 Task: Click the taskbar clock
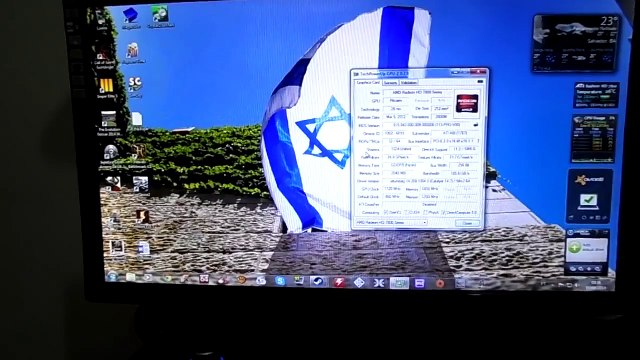(x=596, y=285)
